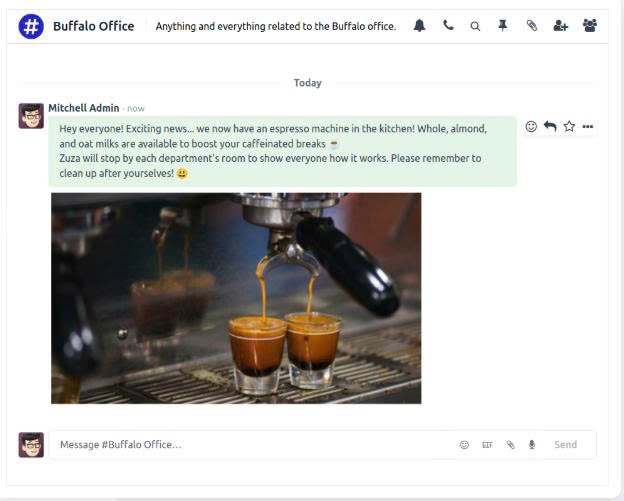The width and height of the screenshot is (624, 501).
Task: Add a reaction to Mitchell's message
Action: tap(531, 126)
